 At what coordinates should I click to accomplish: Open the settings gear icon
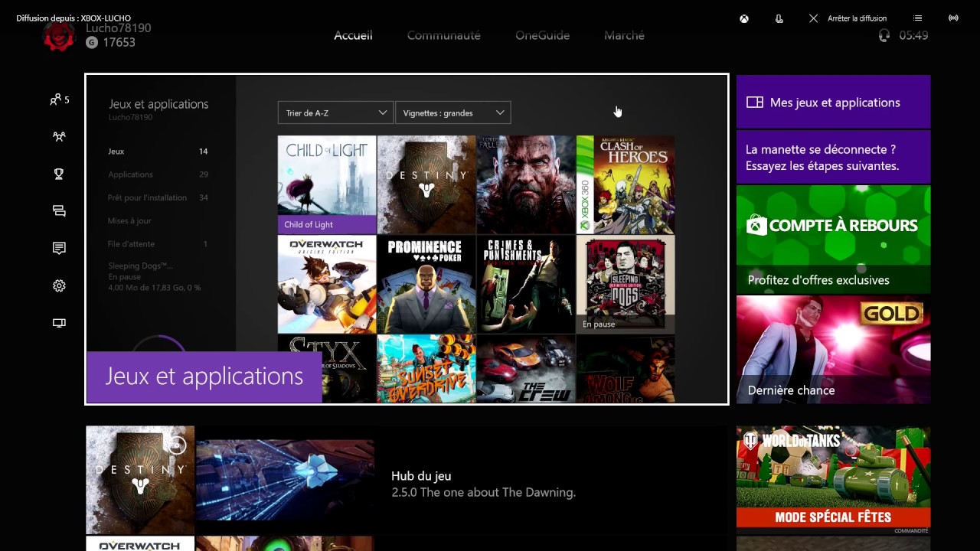coord(59,285)
